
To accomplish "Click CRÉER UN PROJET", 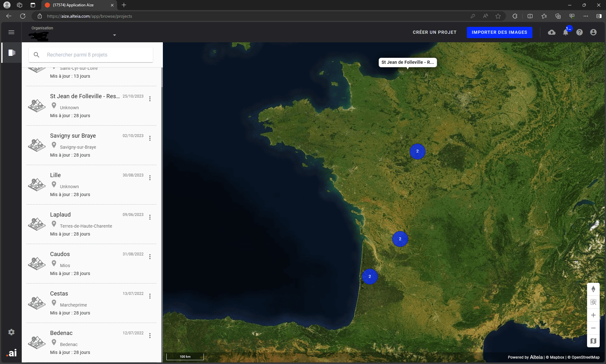I will pos(434,32).
